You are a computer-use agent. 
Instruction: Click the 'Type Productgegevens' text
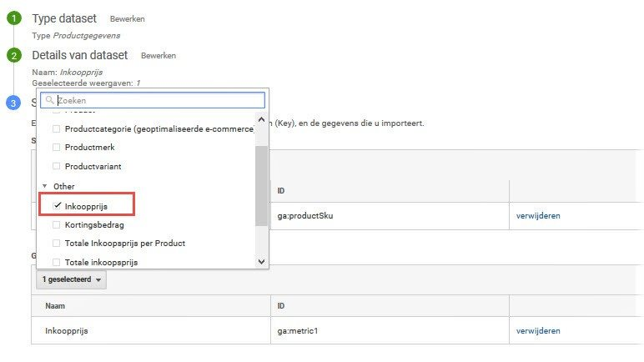pyautogui.click(x=76, y=36)
